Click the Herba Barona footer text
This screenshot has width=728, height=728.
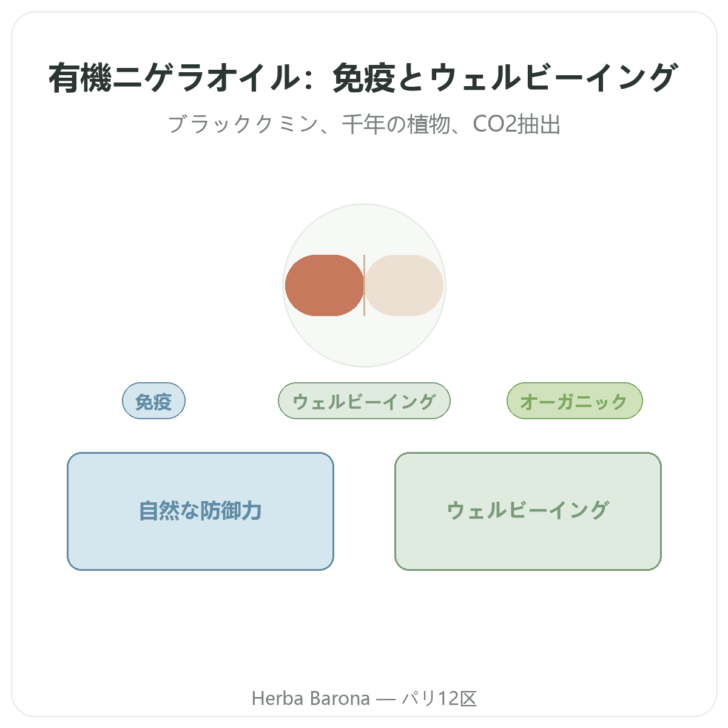pos(311,698)
